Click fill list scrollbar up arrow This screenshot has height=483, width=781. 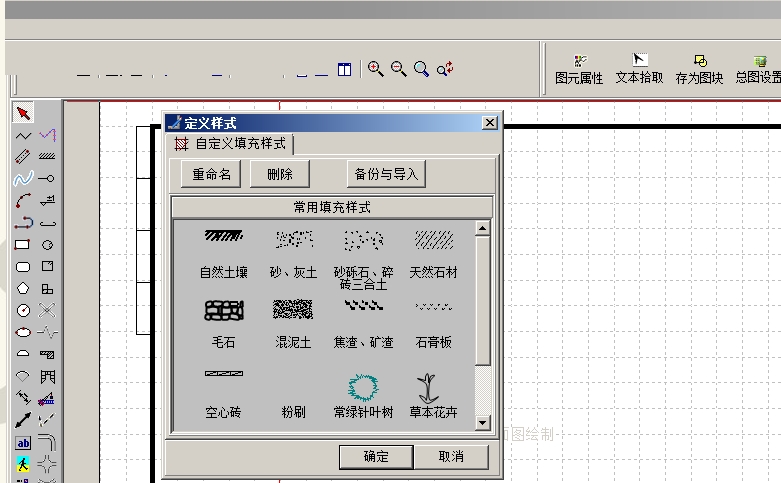click(482, 229)
